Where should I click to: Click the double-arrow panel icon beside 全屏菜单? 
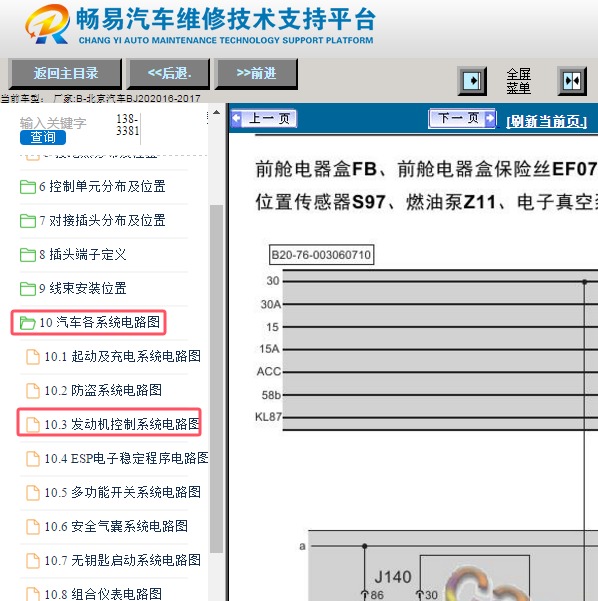[572, 81]
